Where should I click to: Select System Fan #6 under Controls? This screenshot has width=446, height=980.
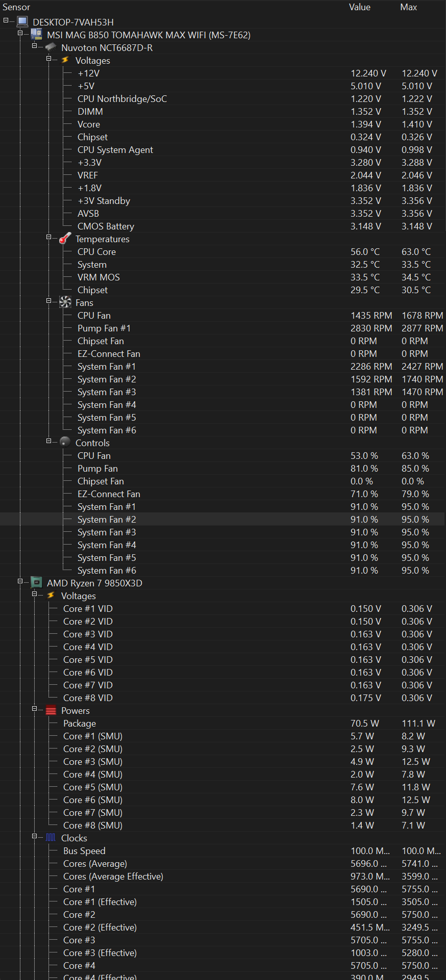223,571
